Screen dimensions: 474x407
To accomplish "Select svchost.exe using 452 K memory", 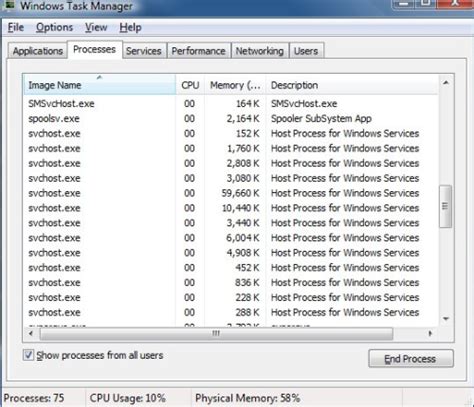I will (231, 268).
